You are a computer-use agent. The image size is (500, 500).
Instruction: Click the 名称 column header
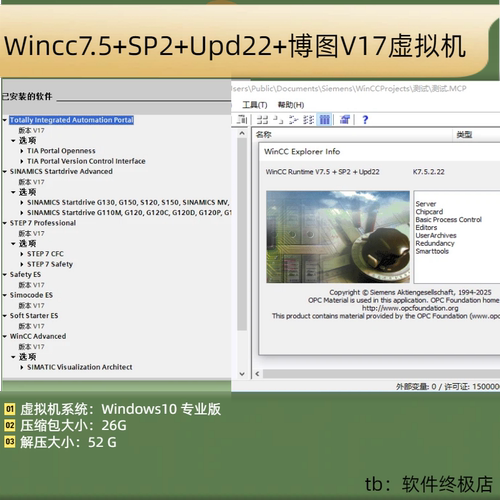coord(264,135)
